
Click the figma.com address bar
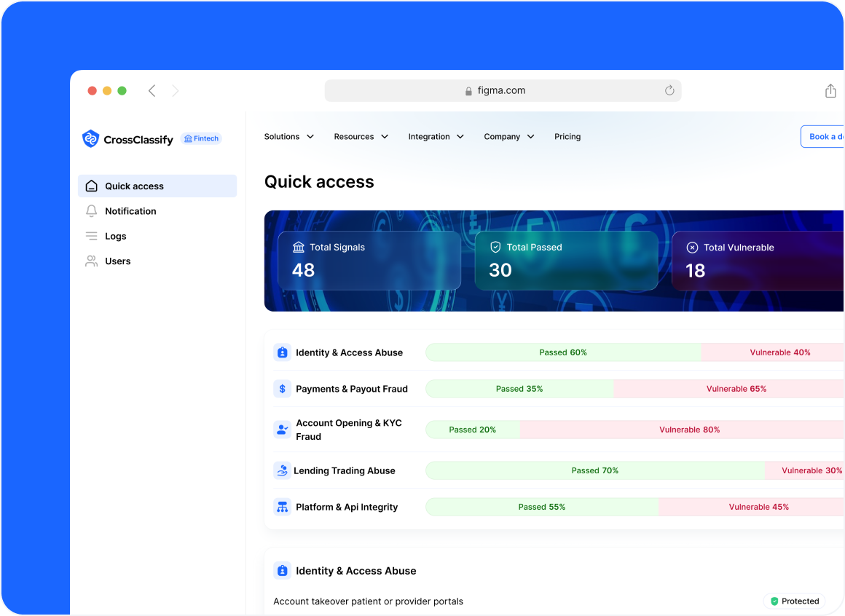(503, 90)
